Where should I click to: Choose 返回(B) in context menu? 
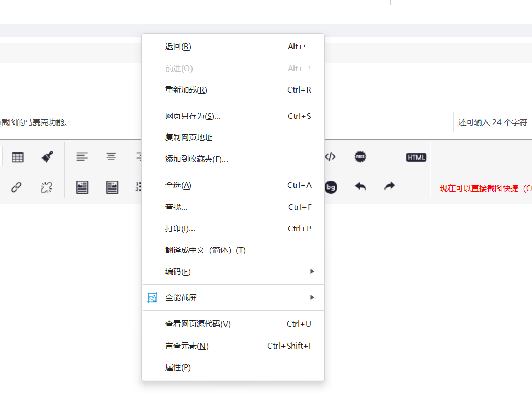click(233, 47)
